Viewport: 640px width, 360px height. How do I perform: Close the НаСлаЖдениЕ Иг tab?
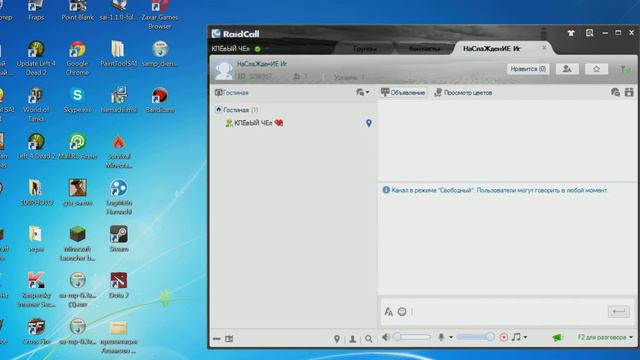(544, 48)
